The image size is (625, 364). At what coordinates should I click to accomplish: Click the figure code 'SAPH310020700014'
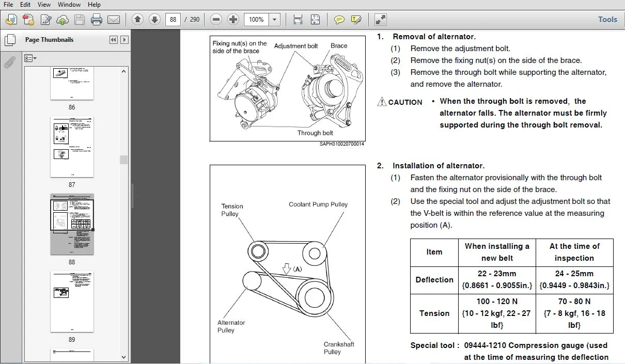coord(341,144)
